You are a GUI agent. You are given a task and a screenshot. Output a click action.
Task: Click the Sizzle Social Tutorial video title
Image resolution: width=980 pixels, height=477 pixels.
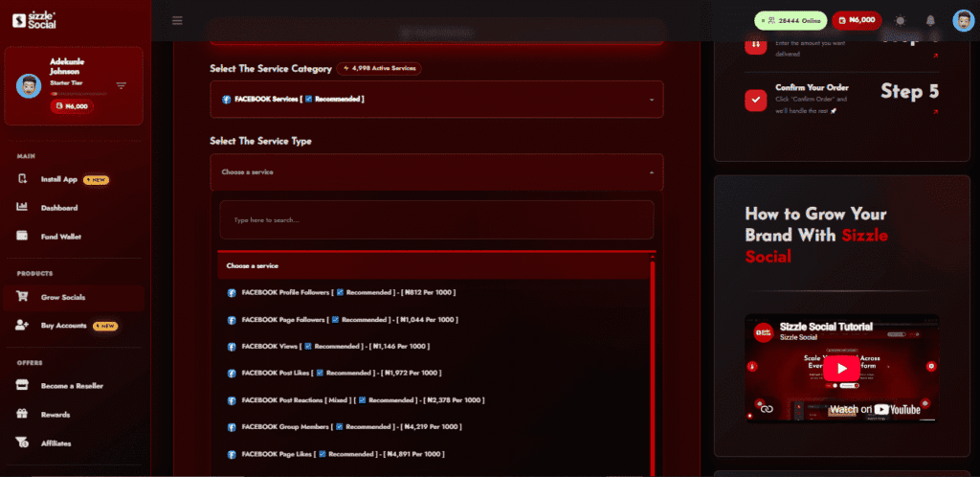tap(826, 327)
